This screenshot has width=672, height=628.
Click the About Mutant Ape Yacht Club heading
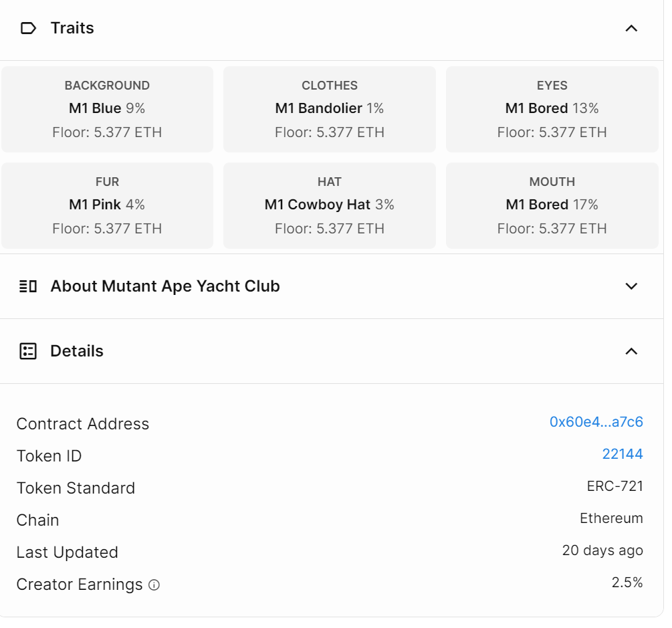point(165,286)
